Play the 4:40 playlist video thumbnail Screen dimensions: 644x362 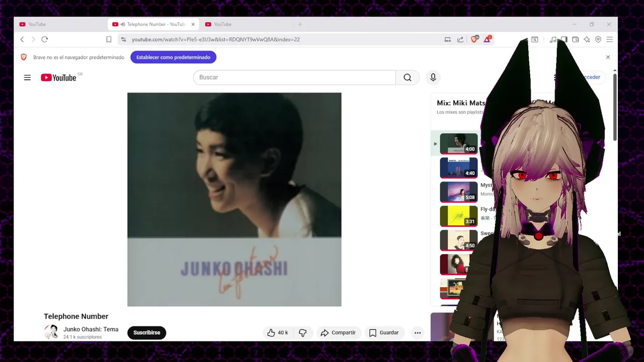click(x=459, y=167)
